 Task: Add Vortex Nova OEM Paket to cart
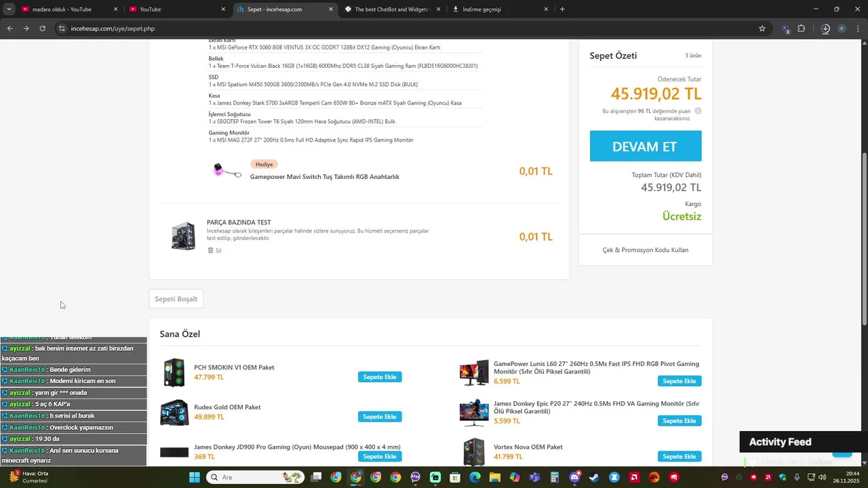(679, 456)
